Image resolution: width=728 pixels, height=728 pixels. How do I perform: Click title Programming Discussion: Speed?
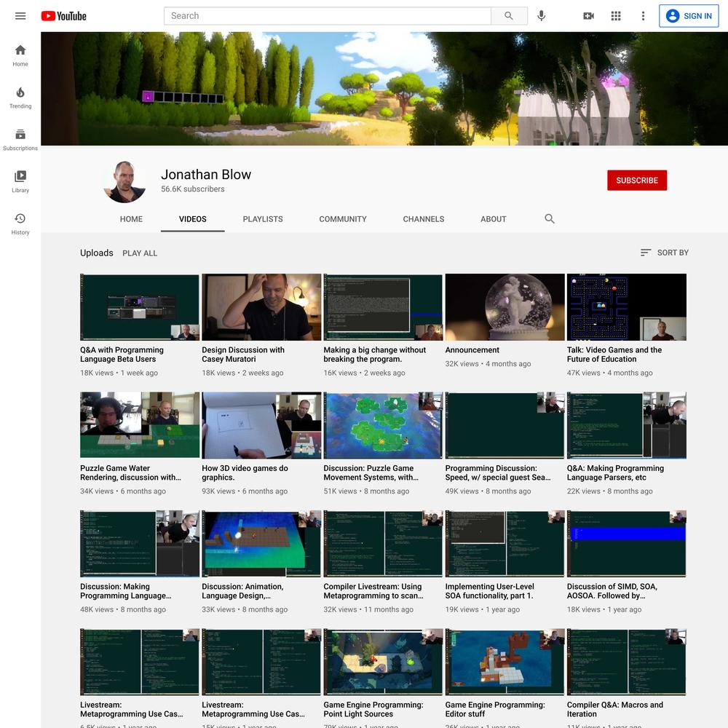pos(498,472)
